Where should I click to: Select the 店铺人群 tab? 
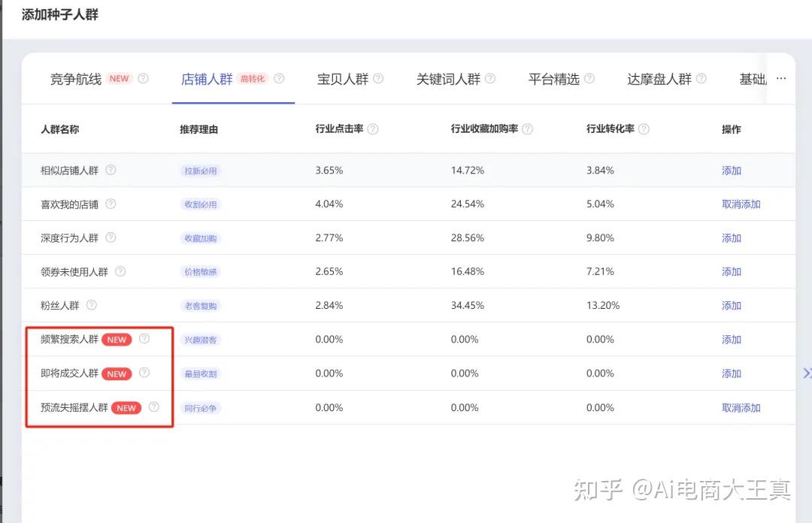(207, 79)
